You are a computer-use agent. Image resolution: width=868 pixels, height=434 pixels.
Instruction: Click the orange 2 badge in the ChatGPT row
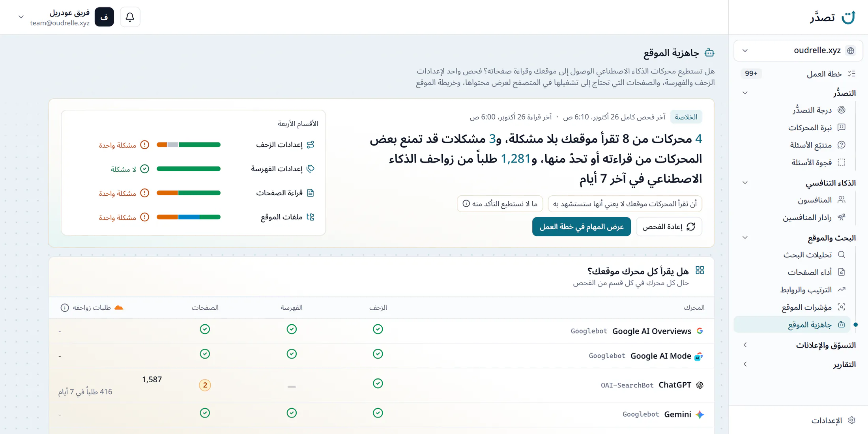(x=205, y=385)
